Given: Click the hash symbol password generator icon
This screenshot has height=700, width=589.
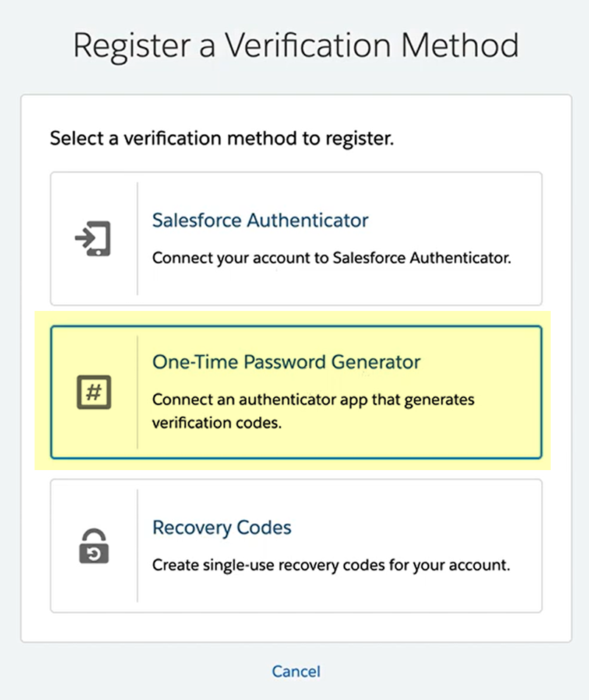Looking at the screenshot, I should click(x=94, y=392).
